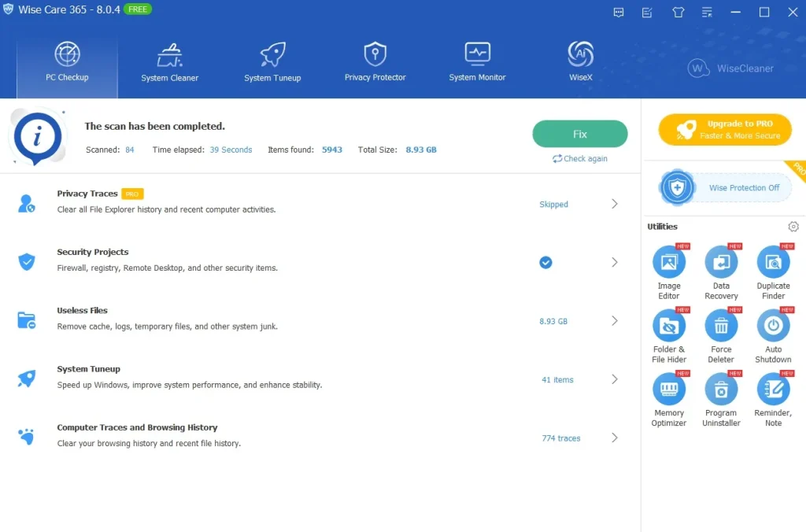
Task: Toggle the Security Projects checkmark
Action: tap(545, 263)
